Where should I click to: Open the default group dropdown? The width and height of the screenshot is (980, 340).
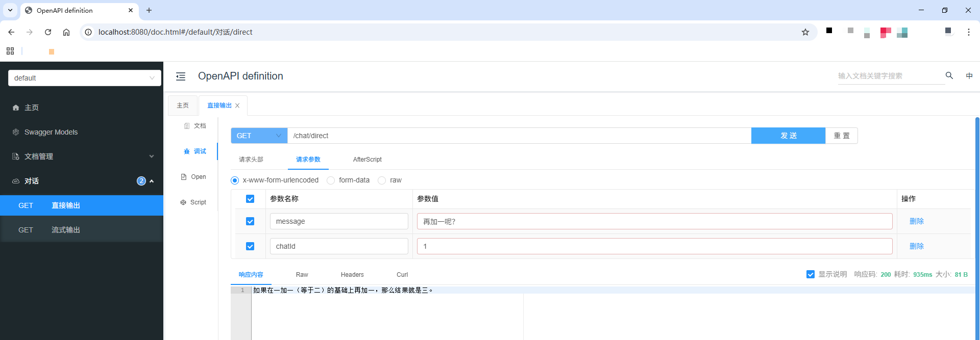tap(85, 78)
